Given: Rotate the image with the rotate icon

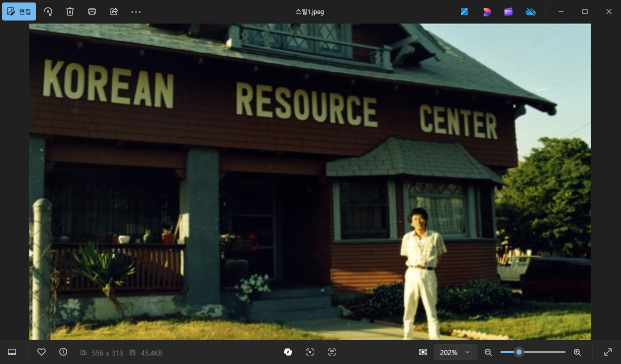Looking at the screenshot, I should 48,11.
